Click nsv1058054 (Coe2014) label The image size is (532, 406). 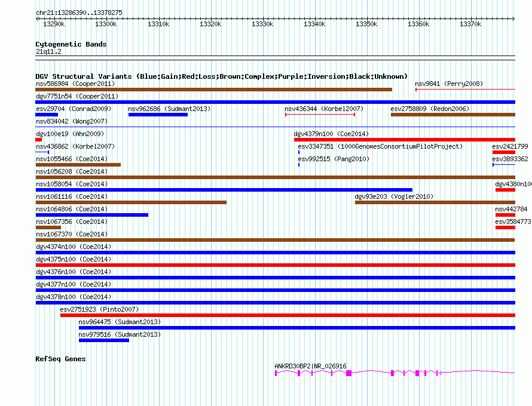(72, 184)
